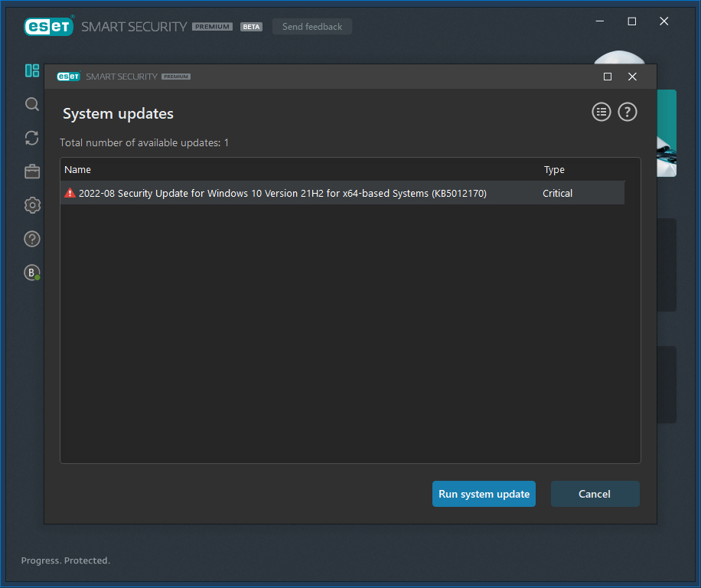
Task: Select the KB5012170 security update row
Action: 342,193
